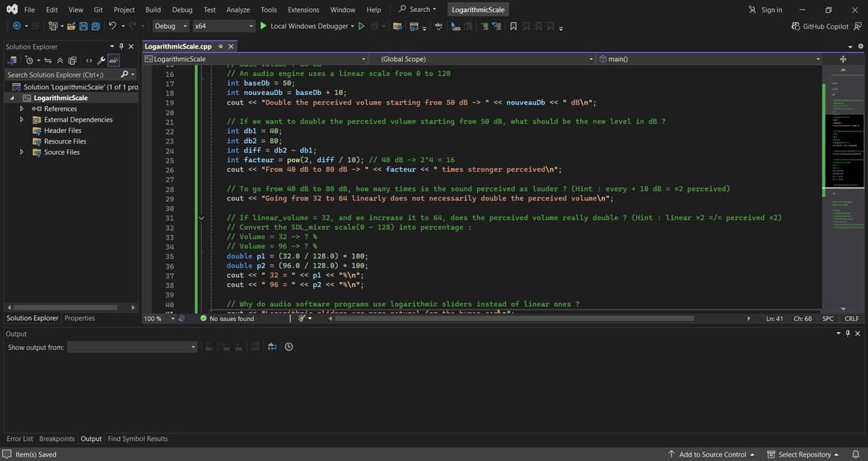Navigate backward with the back arrow icon
Viewport: 868px width, 461px height.
click(17, 26)
